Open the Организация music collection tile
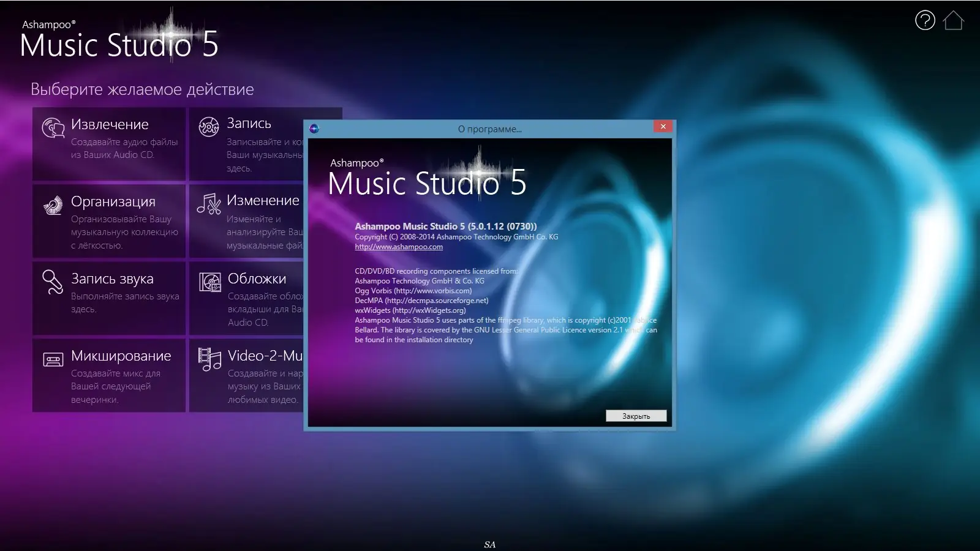980x551 pixels. point(108,221)
